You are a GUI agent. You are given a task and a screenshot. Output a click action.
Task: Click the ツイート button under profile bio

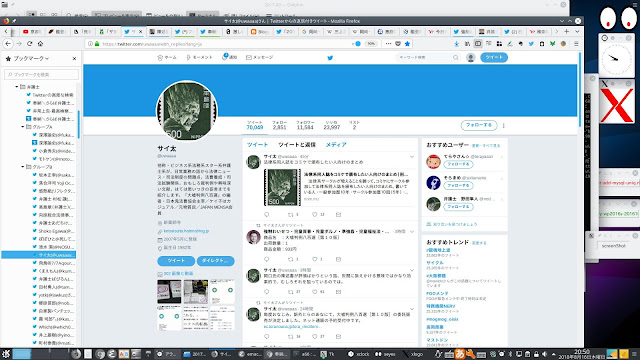[176, 261]
